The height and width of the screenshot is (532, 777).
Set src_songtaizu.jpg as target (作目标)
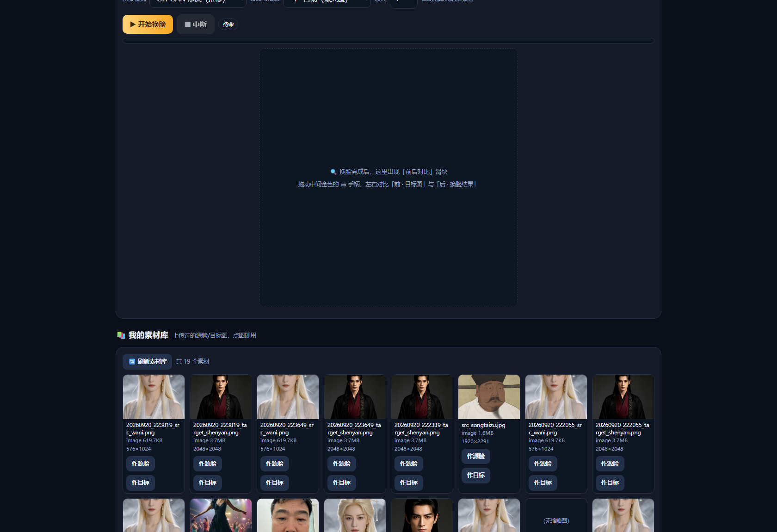pos(475,476)
